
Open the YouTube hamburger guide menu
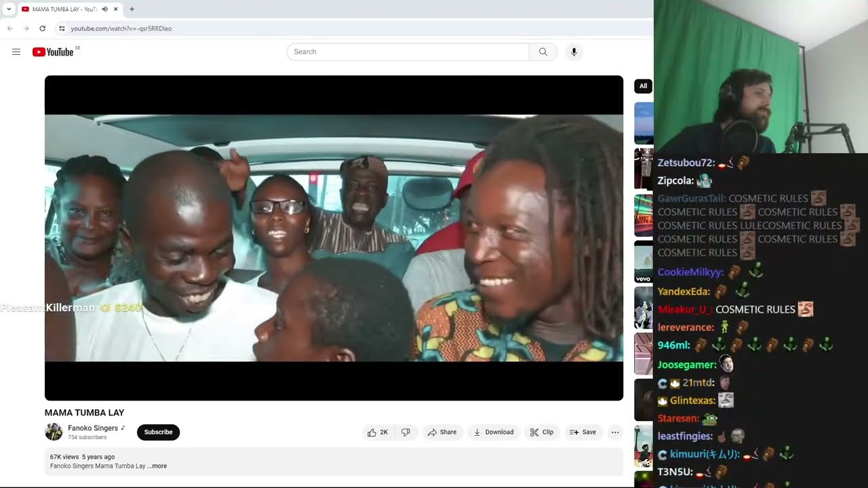[x=16, y=52]
